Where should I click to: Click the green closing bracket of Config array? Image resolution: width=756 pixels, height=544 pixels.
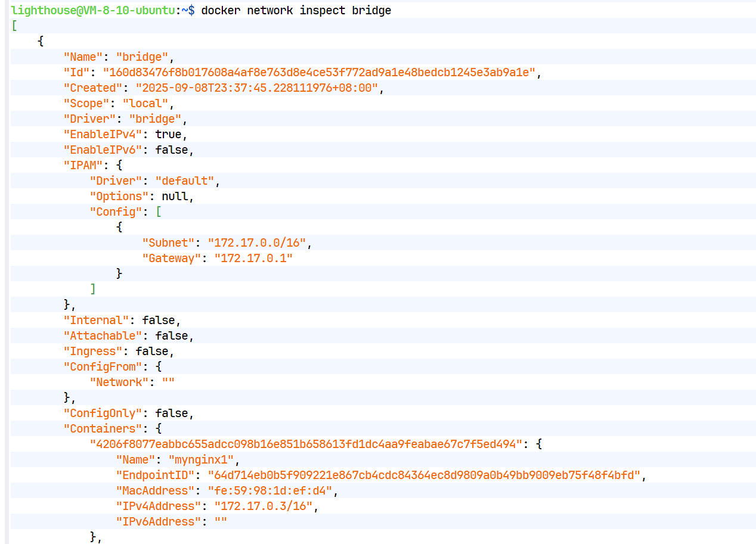(x=93, y=289)
